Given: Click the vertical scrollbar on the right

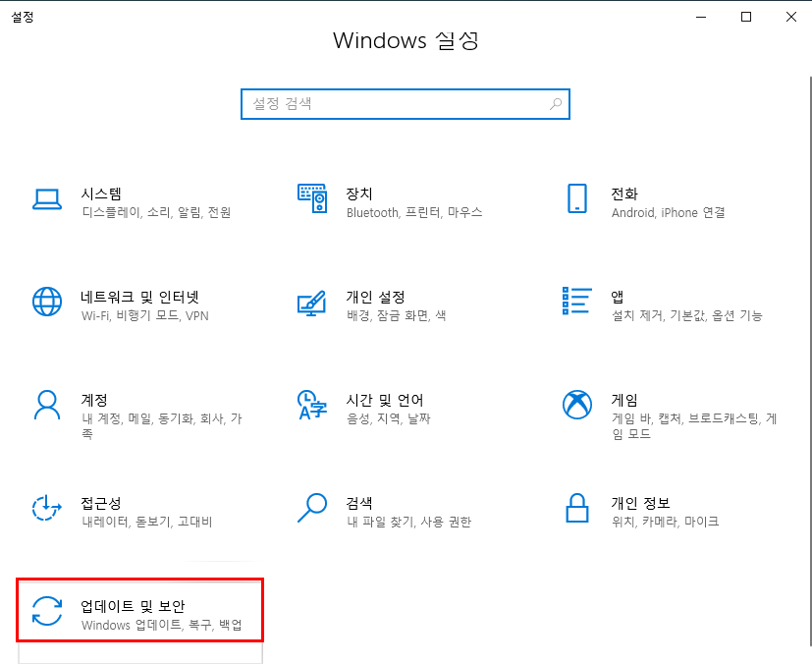Looking at the screenshot, I should coord(810,362).
